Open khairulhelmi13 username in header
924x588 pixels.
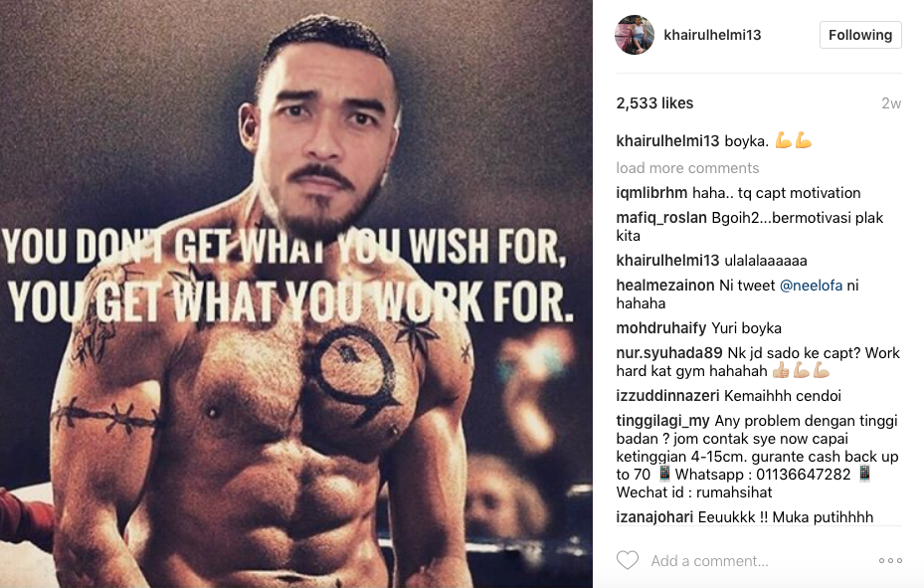[x=712, y=35]
